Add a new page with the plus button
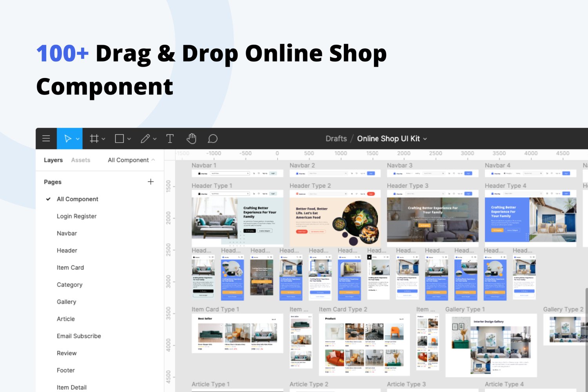 151,181
